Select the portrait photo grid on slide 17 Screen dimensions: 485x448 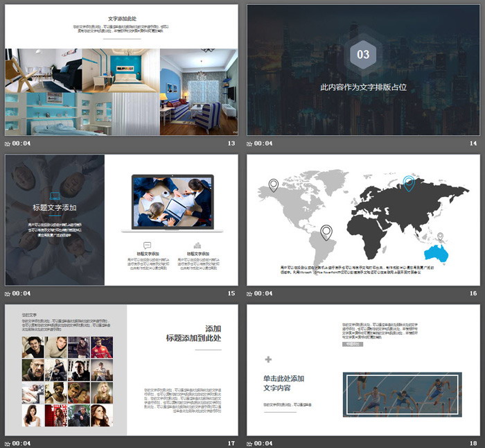click(x=67, y=381)
